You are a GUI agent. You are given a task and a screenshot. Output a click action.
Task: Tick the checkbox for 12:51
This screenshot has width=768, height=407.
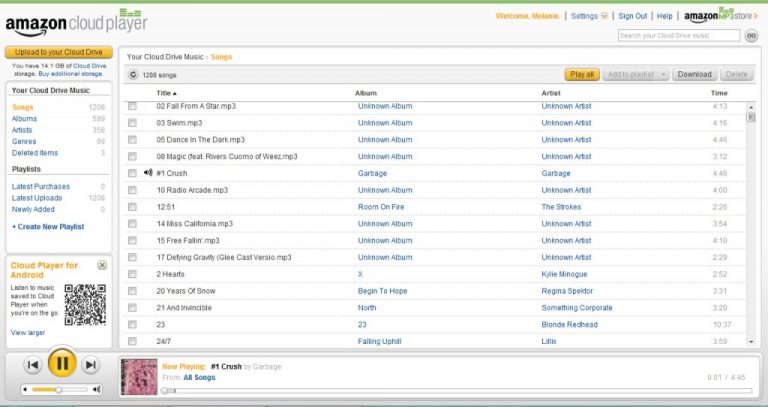132,207
